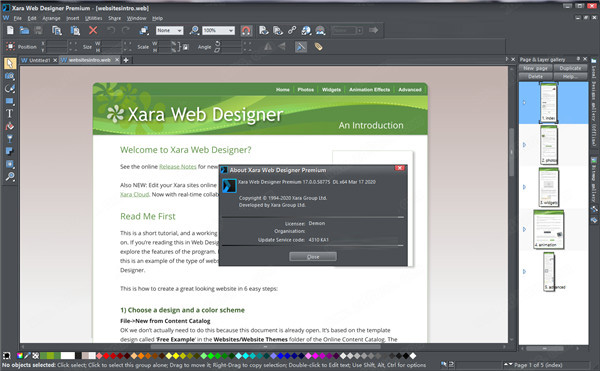Select the Fill tool in left toolbar

(10, 126)
